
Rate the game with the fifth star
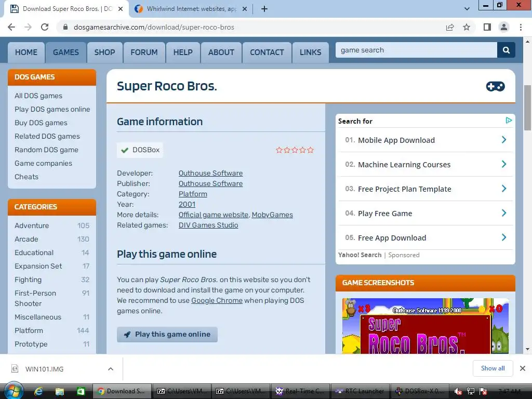coord(311,150)
